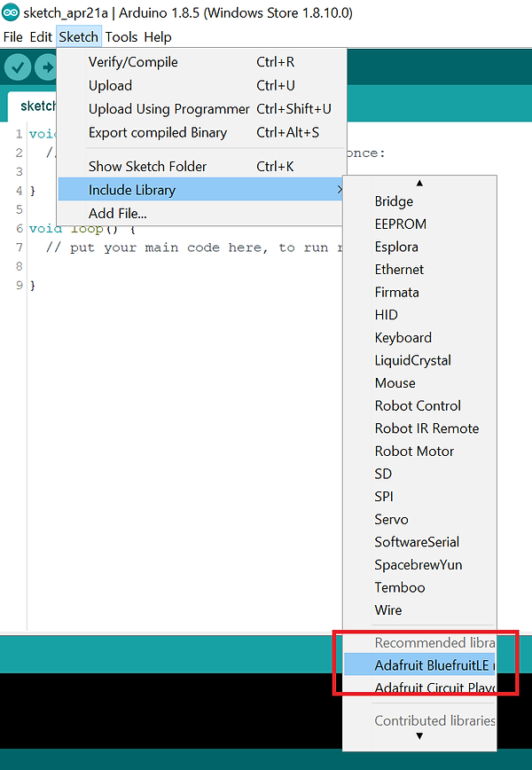This screenshot has height=770, width=532.
Task: Click the Verify checkmark toolbar icon
Action: point(18,67)
